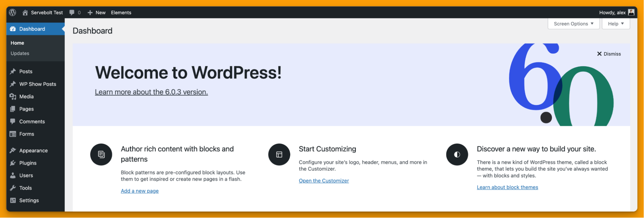Click the WP Show Posts pin icon
644x218 pixels.
click(x=13, y=84)
